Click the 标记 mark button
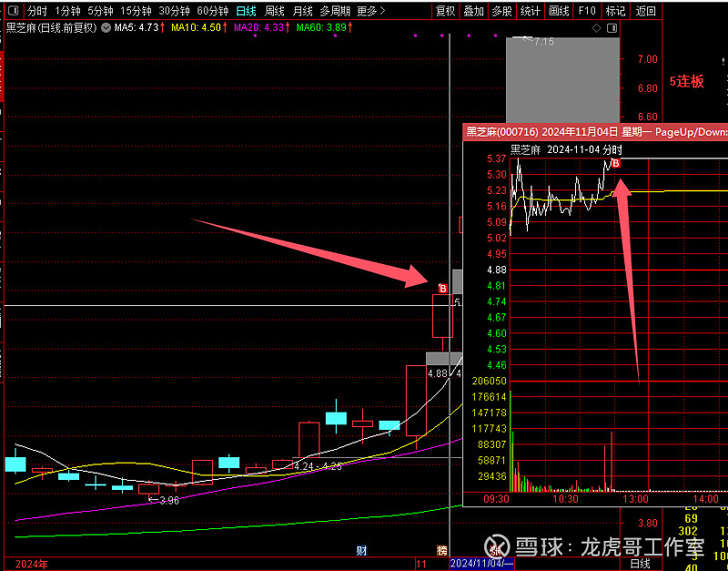The image size is (728, 571). (616, 11)
